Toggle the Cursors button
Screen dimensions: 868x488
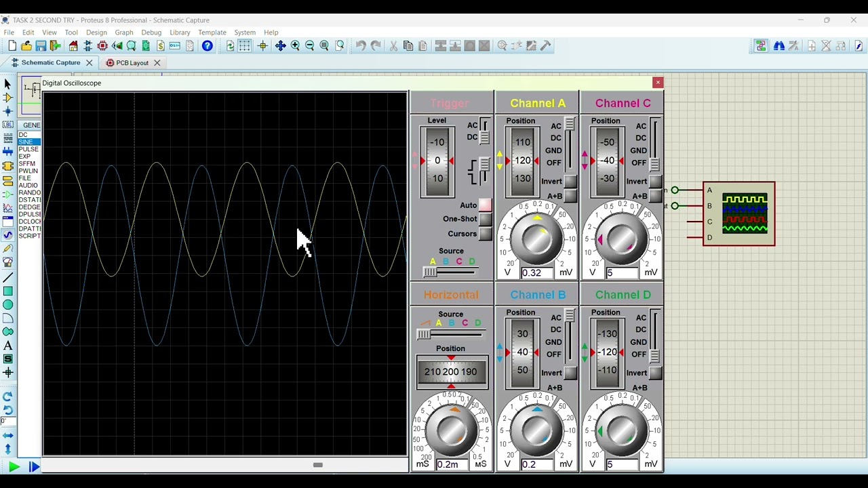click(x=485, y=234)
